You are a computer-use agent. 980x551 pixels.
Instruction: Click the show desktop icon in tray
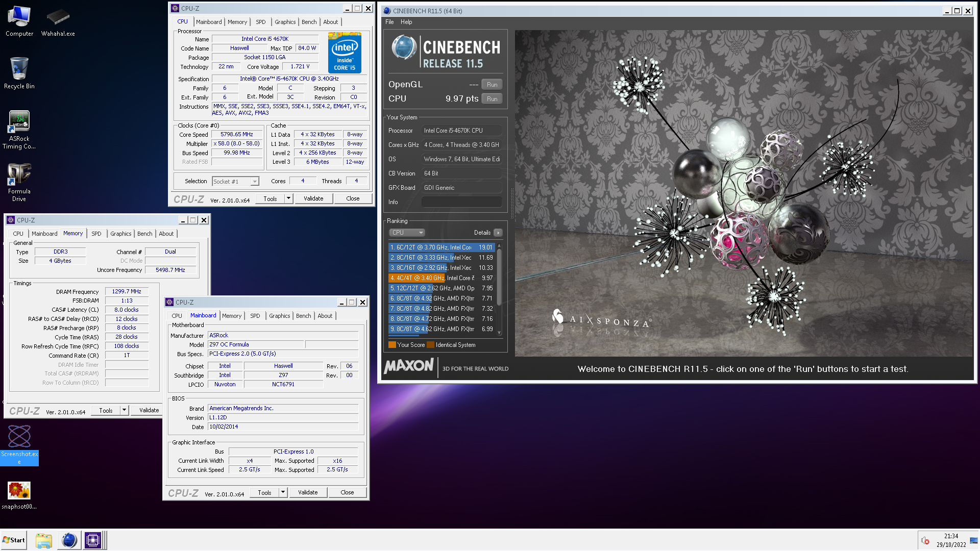[x=974, y=541]
